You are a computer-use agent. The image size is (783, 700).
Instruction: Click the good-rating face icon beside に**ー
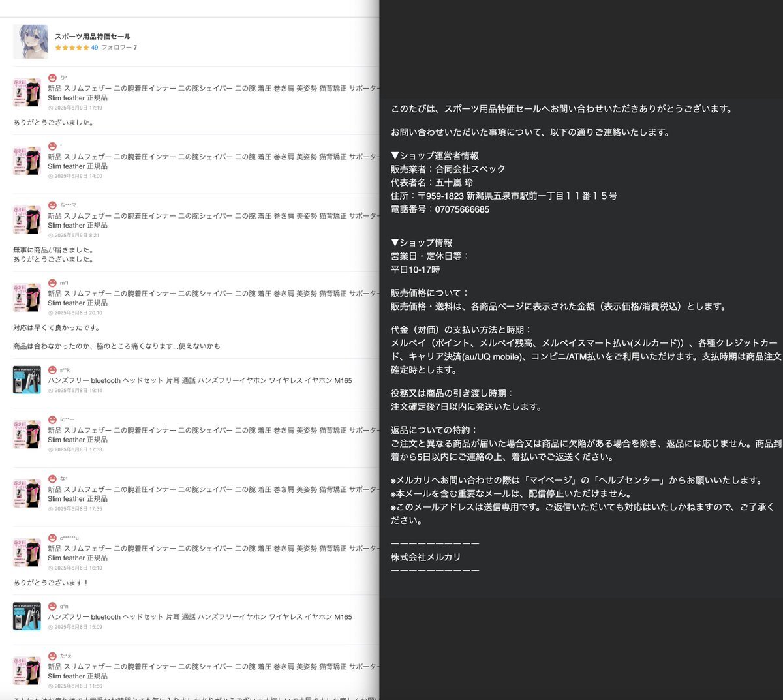tap(52, 419)
